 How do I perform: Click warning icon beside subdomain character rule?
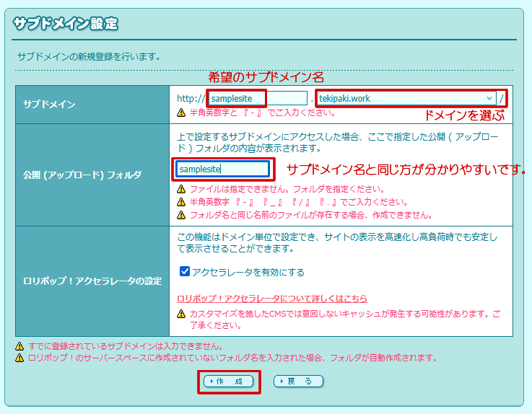tap(181, 113)
